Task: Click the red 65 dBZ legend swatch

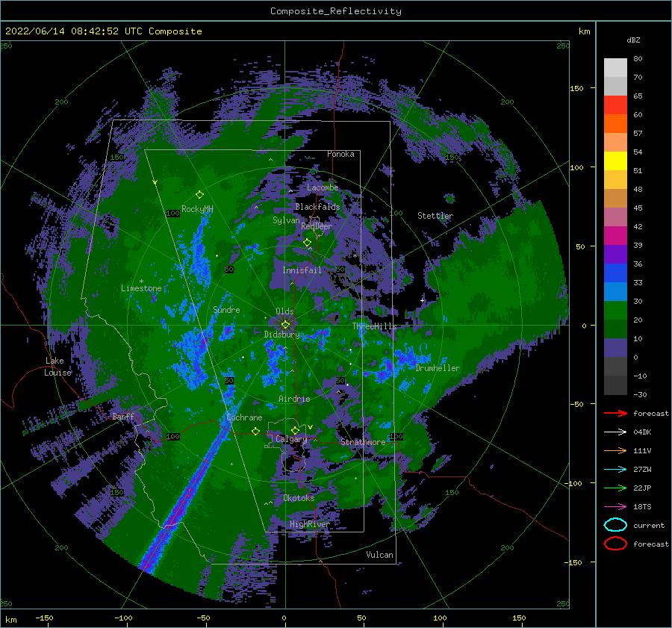Action: pyautogui.click(x=615, y=105)
